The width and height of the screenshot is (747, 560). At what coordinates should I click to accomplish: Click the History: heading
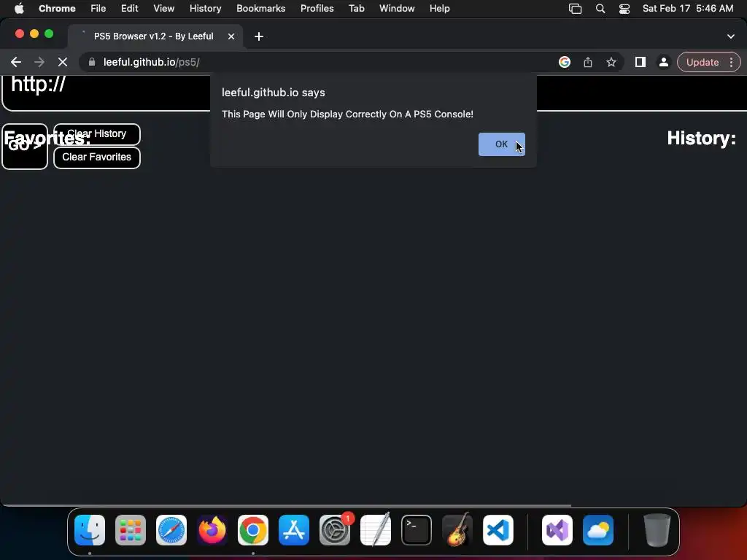[x=701, y=139]
